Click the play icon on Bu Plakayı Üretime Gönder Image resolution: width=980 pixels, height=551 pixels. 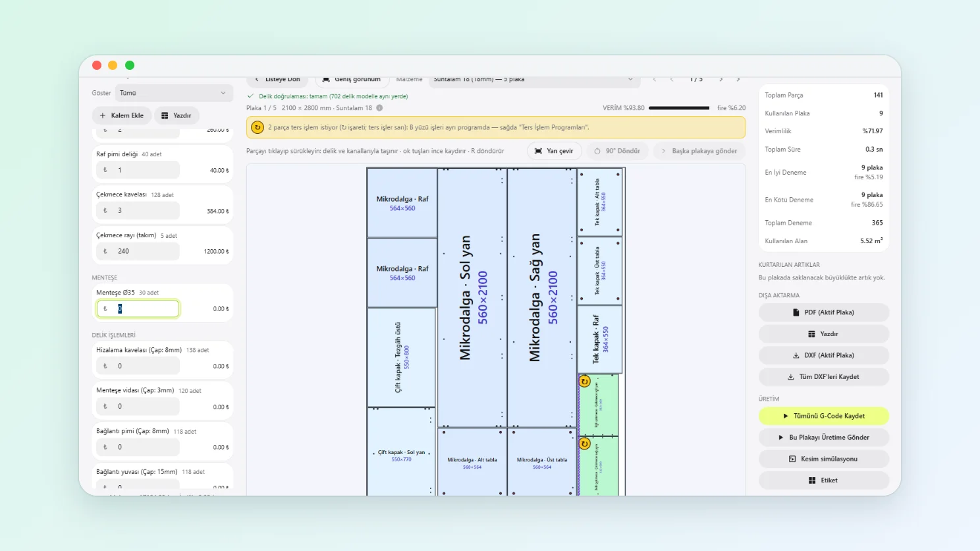point(781,438)
